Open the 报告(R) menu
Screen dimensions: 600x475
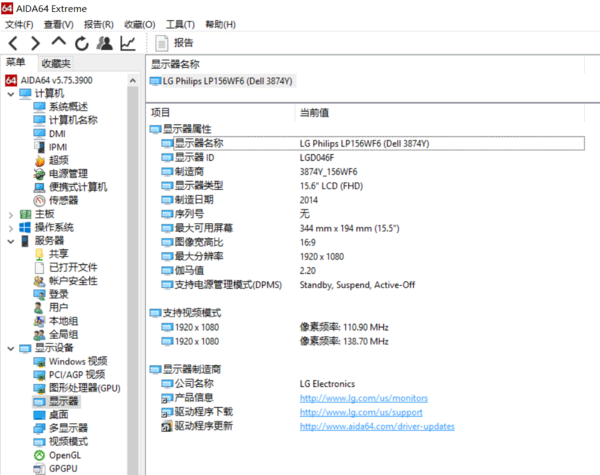tap(99, 24)
